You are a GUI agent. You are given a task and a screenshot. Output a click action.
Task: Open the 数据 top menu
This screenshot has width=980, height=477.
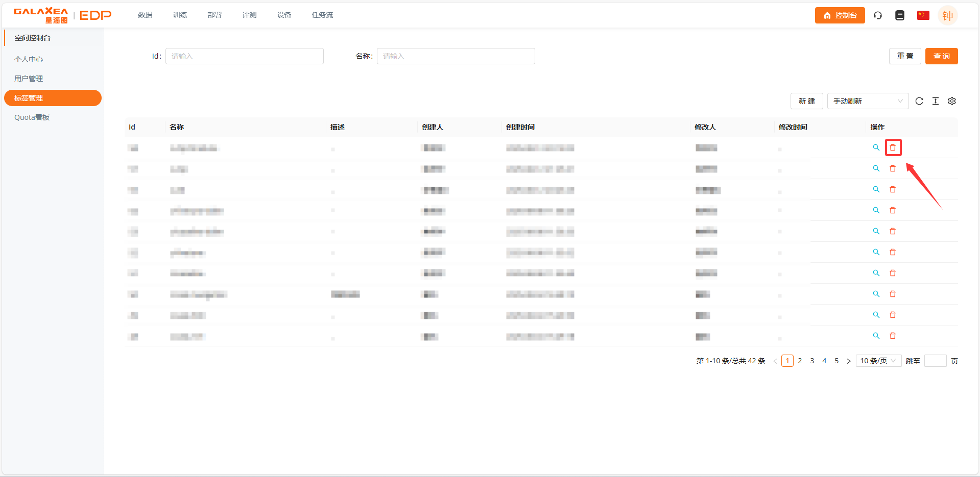[145, 15]
